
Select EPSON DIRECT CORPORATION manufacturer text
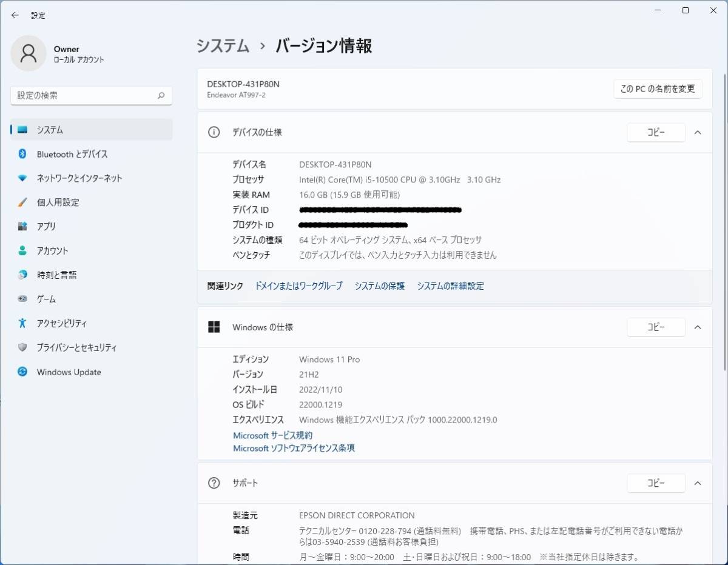tap(357, 516)
